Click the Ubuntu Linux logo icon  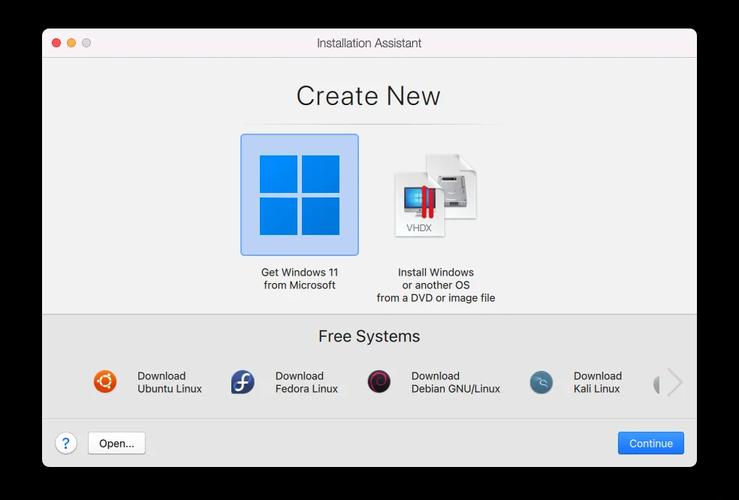click(x=105, y=382)
